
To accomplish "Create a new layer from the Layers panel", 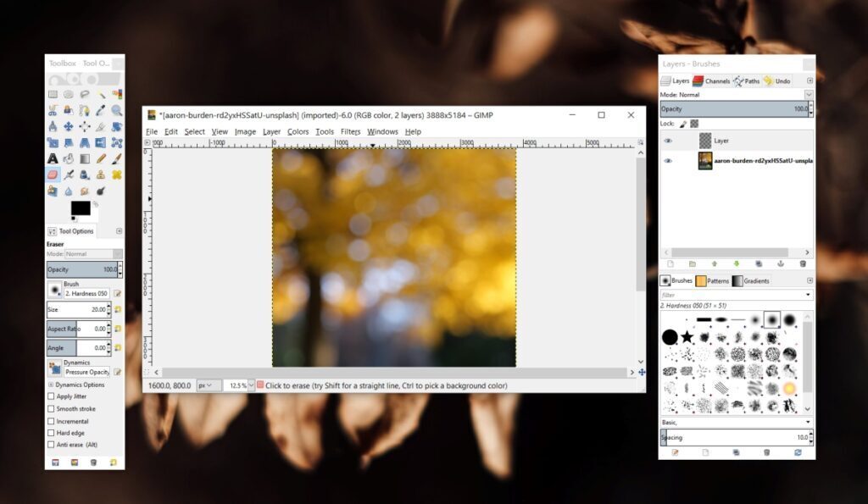I will pyautogui.click(x=670, y=263).
